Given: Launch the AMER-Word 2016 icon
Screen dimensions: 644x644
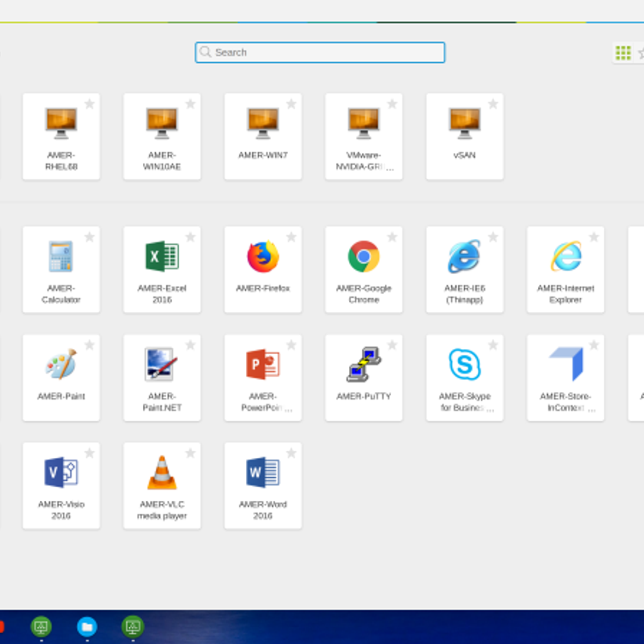Looking at the screenshot, I should pyautogui.click(x=263, y=472).
